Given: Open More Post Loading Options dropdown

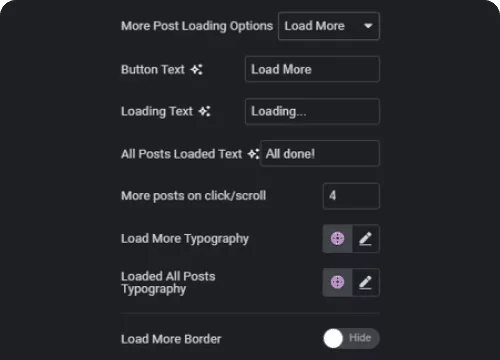Looking at the screenshot, I should coord(329,26).
